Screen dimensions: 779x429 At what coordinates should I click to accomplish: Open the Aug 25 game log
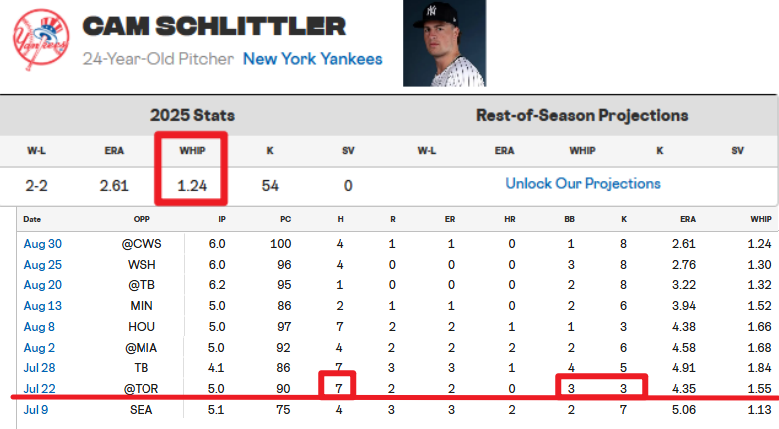click(43, 265)
